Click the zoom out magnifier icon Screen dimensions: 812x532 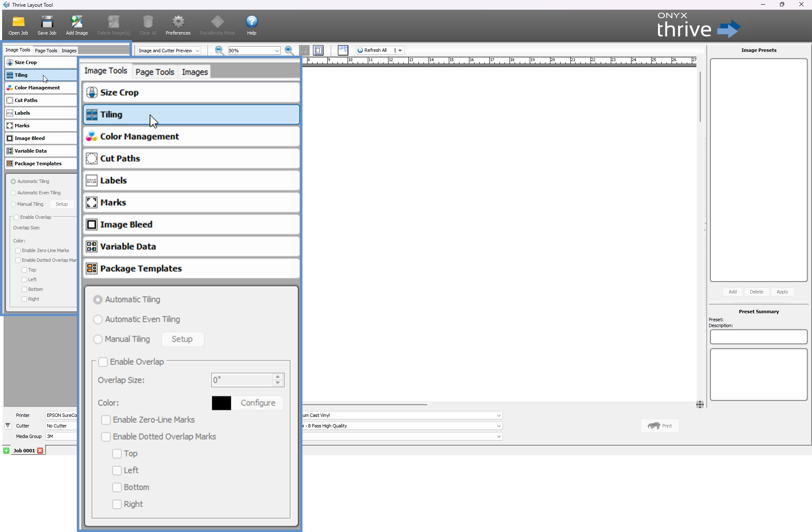coord(219,51)
